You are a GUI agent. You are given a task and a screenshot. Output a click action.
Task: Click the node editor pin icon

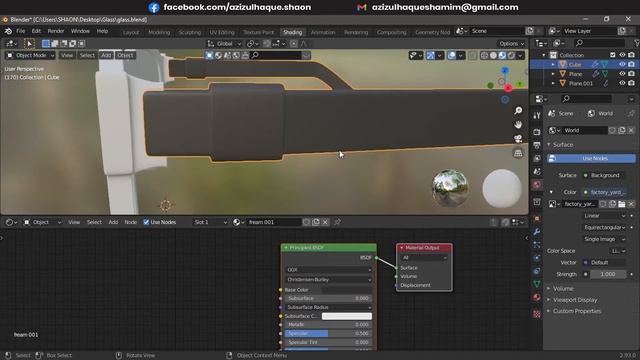[x=337, y=222]
